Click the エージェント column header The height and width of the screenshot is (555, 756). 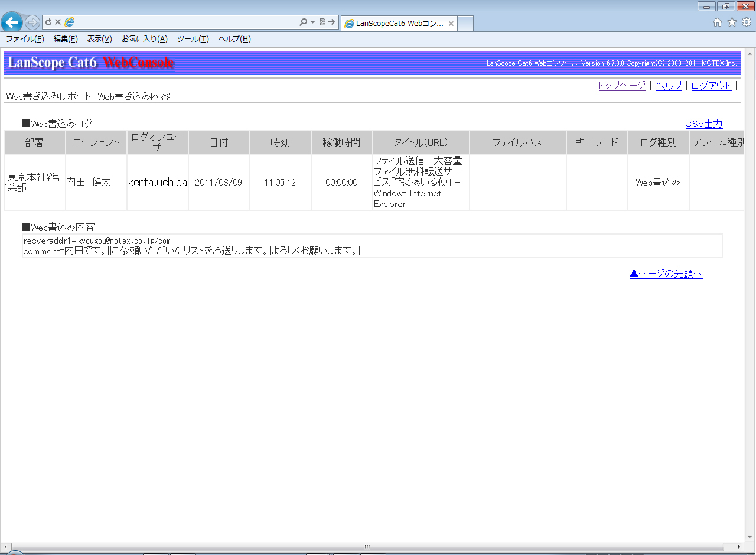pyautogui.click(x=96, y=142)
